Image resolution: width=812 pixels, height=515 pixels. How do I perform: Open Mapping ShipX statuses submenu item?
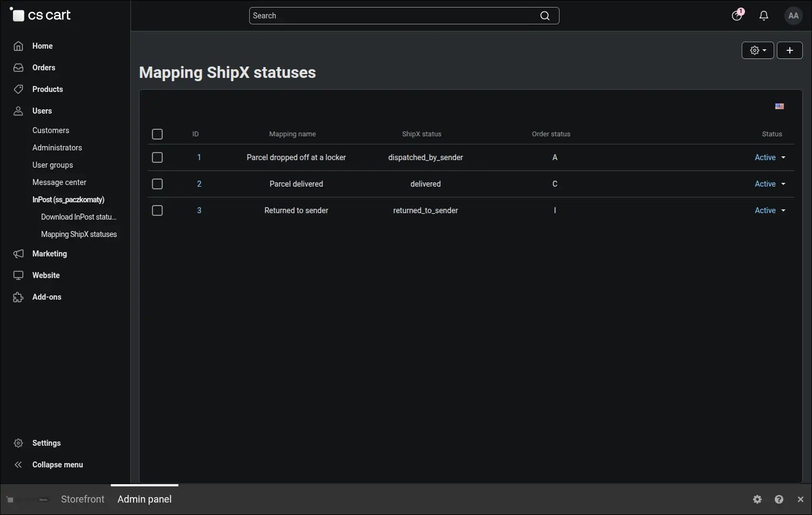pyautogui.click(x=79, y=234)
